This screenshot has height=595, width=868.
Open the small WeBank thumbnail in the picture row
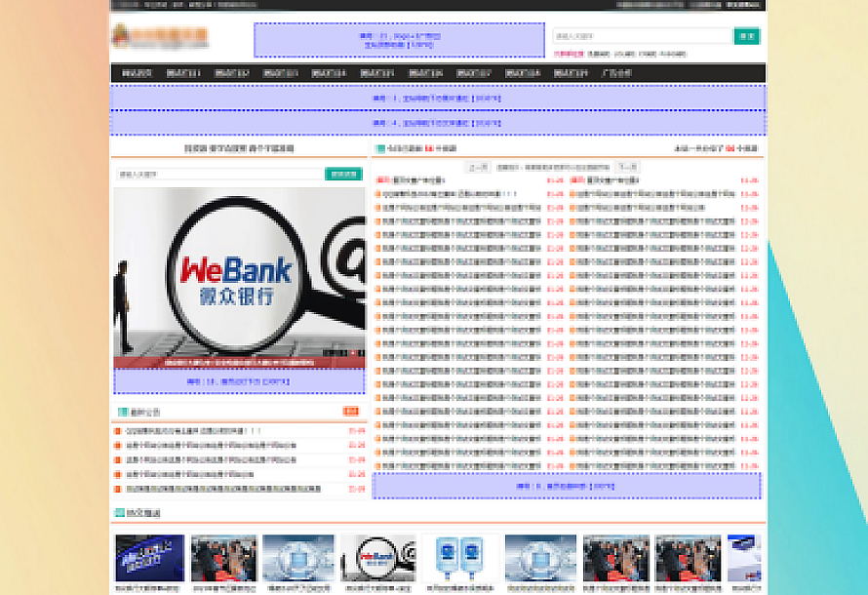[x=377, y=558]
